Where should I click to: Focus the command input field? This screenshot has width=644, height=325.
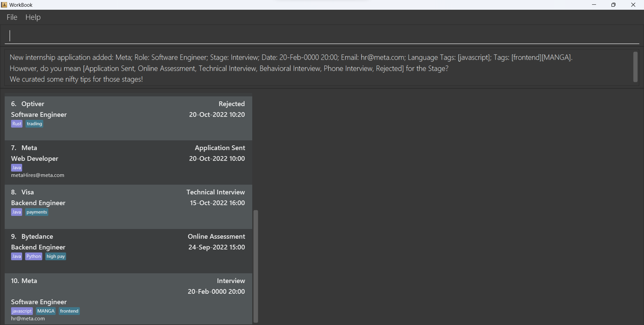click(x=322, y=36)
